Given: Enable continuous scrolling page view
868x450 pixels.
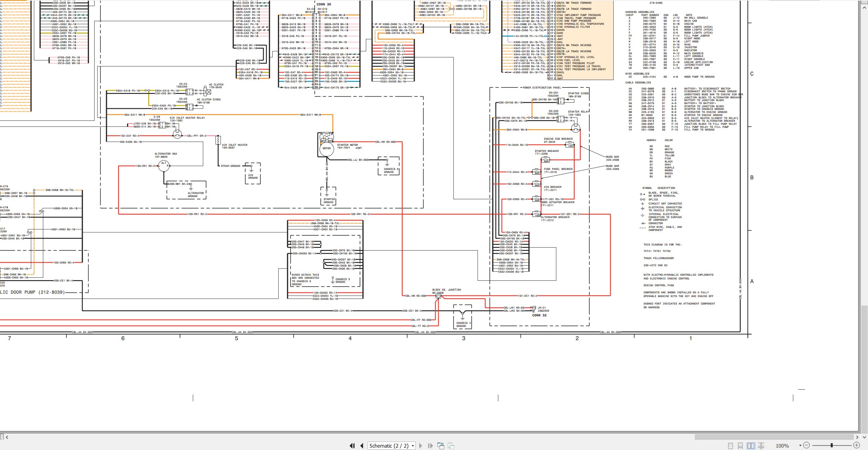Looking at the screenshot, I should [741, 446].
